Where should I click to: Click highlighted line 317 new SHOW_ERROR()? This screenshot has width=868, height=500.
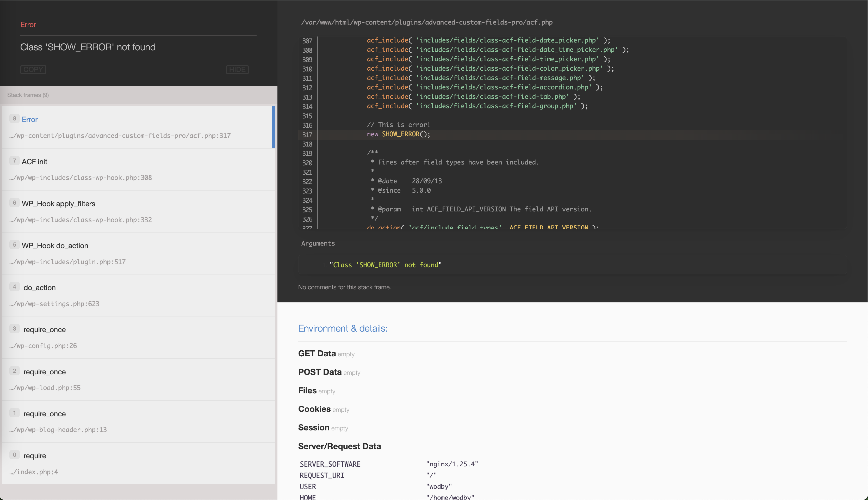[398, 134]
